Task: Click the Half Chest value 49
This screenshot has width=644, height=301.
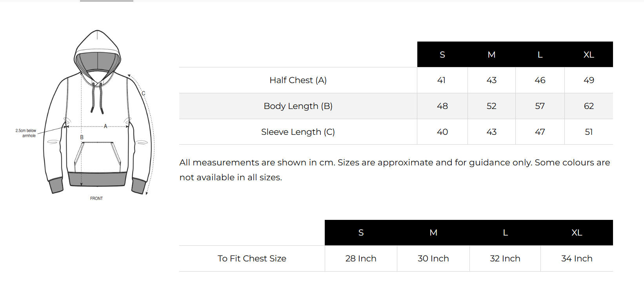Action: [589, 80]
